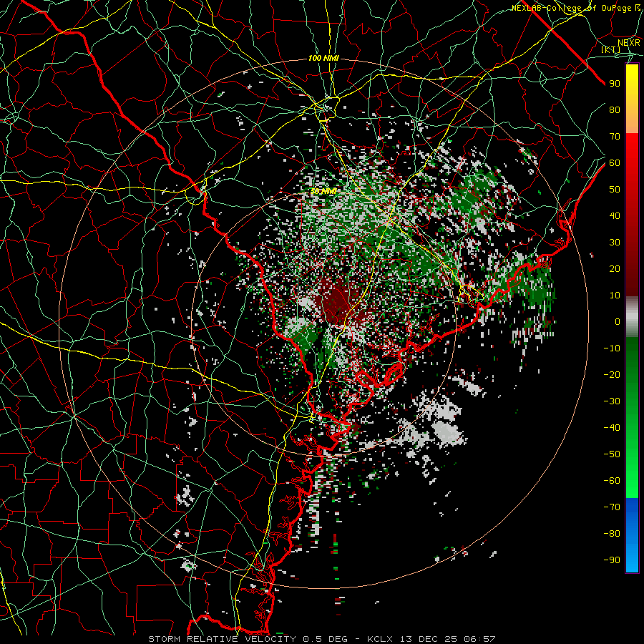Click the 70 value on velocity scale

(x=615, y=137)
